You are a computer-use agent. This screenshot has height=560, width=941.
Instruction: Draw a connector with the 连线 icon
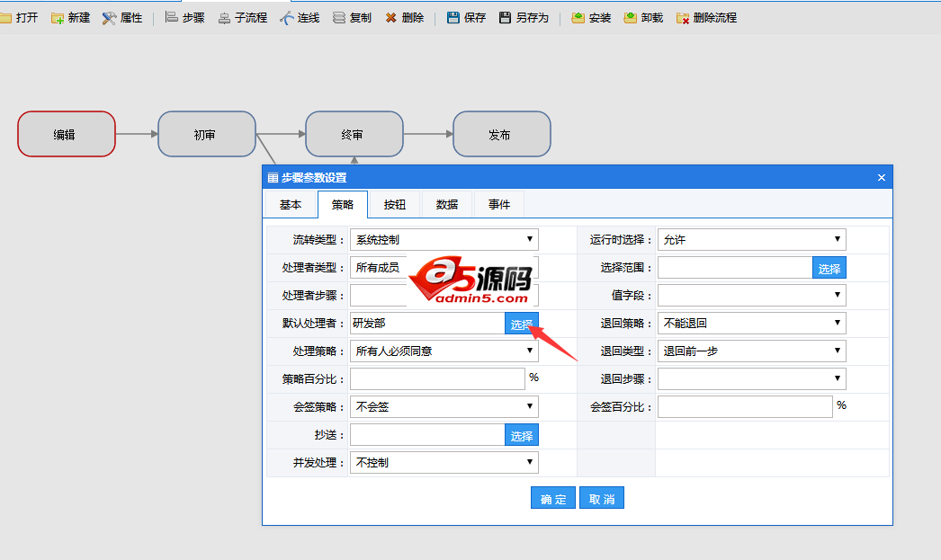tap(300, 17)
